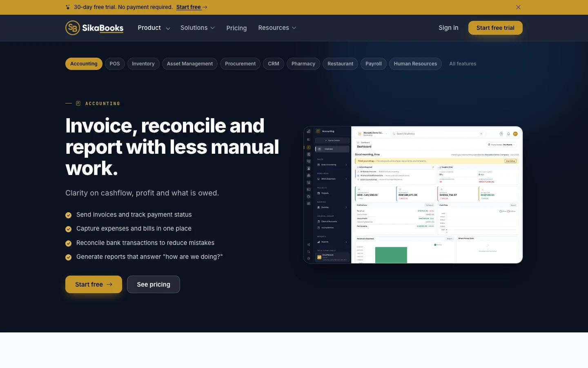Select Overview in the preview sidebar
This screenshot has height=368, width=588.
pos(332,149)
